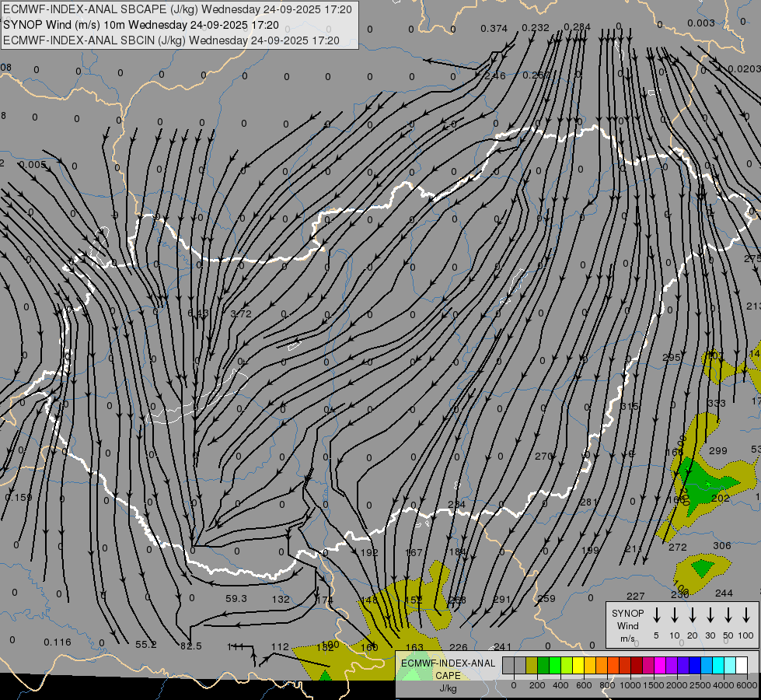Click the 202 value in green area
Viewport: 761px width, 700px height.
721,498
